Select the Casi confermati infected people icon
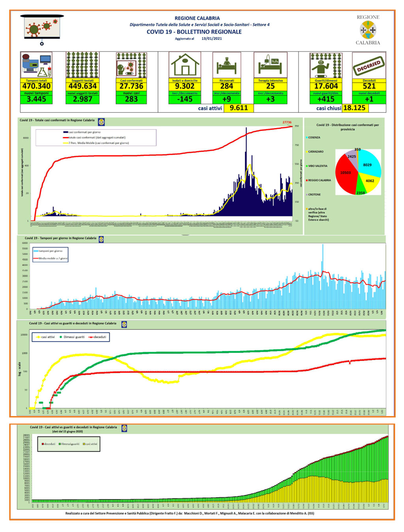Viewport: 404px width, 532px height. pos(131,65)
